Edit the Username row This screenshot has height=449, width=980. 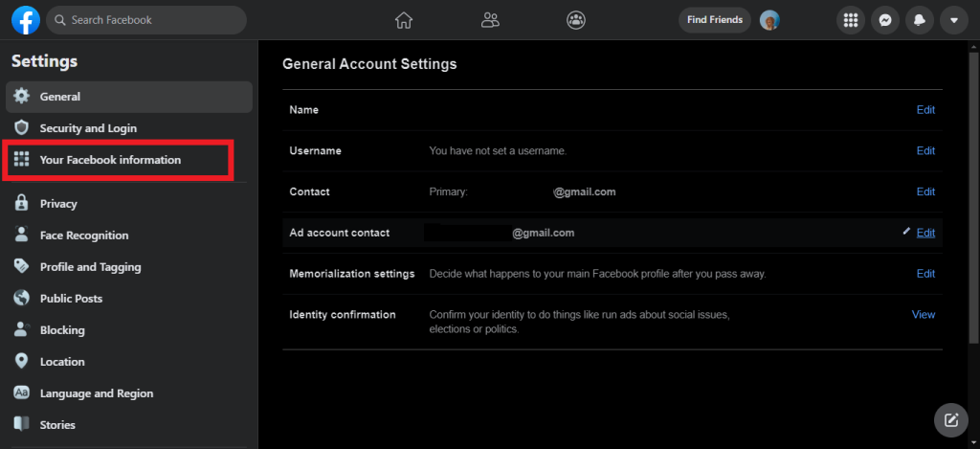(925, 150)
